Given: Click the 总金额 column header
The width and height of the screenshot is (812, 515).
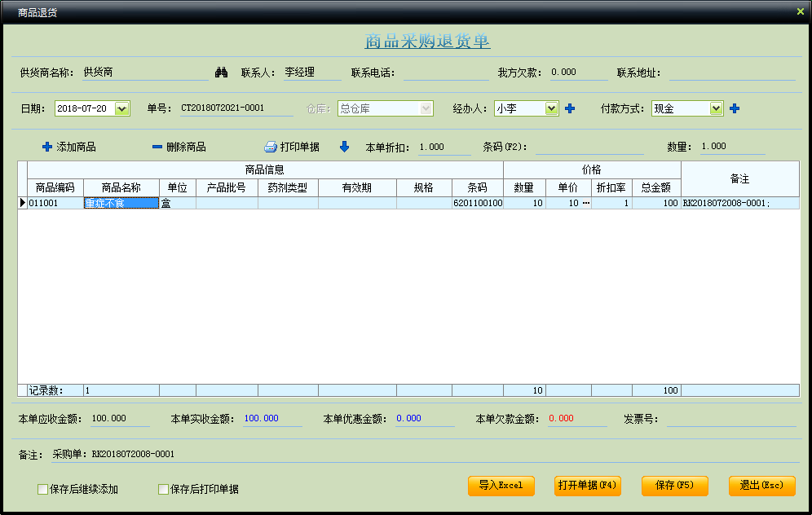Looking at the screenshot, I should 656,187.
